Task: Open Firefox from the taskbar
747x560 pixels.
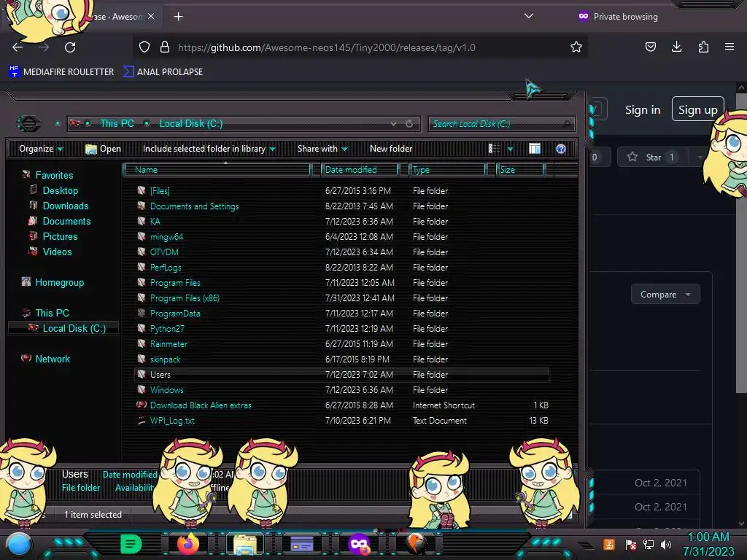Action: click(x=187, y=543)
